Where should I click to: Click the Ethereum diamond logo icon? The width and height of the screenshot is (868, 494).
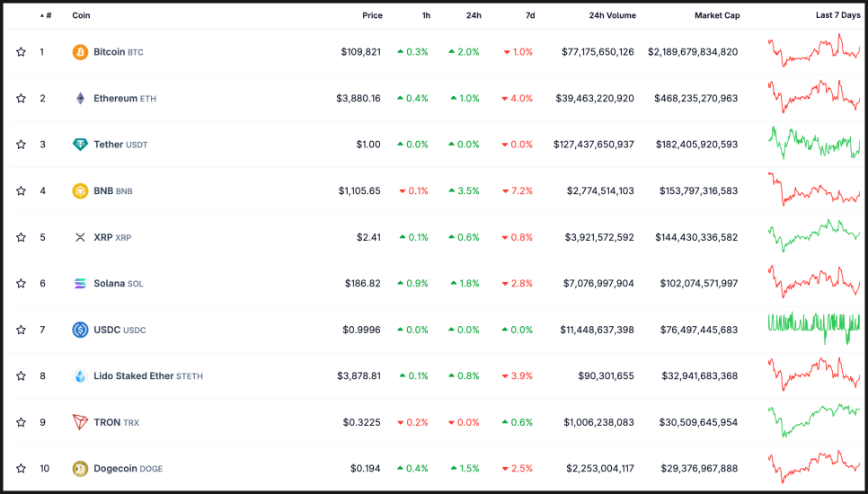(80, 99)
